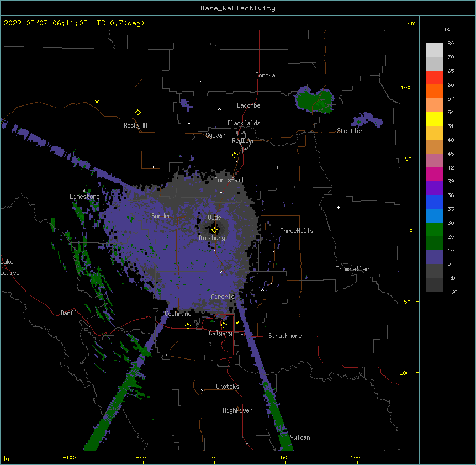
Task: Click the Blackfalds town label
Action: click(244, 123)
